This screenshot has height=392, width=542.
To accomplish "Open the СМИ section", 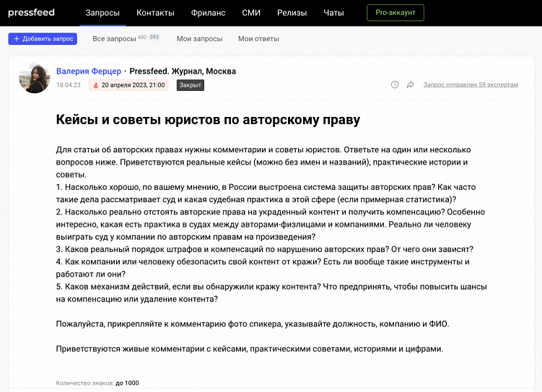I will point(251,13).
